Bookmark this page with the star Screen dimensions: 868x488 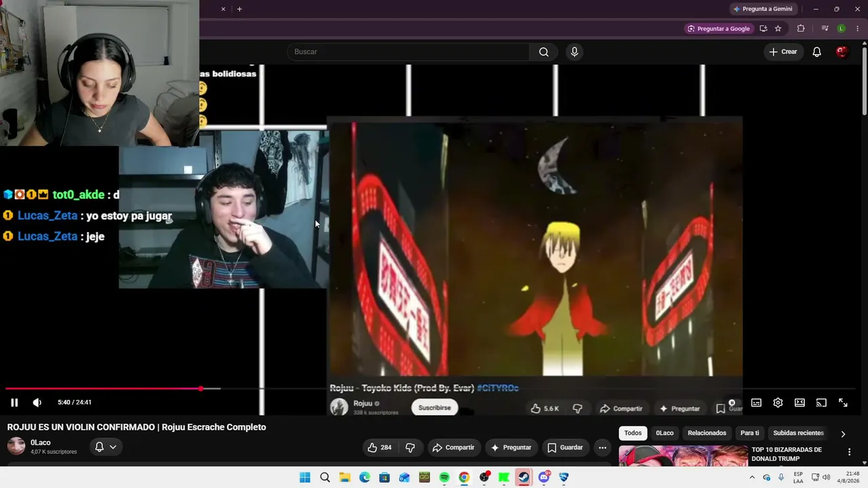[778, 28]
